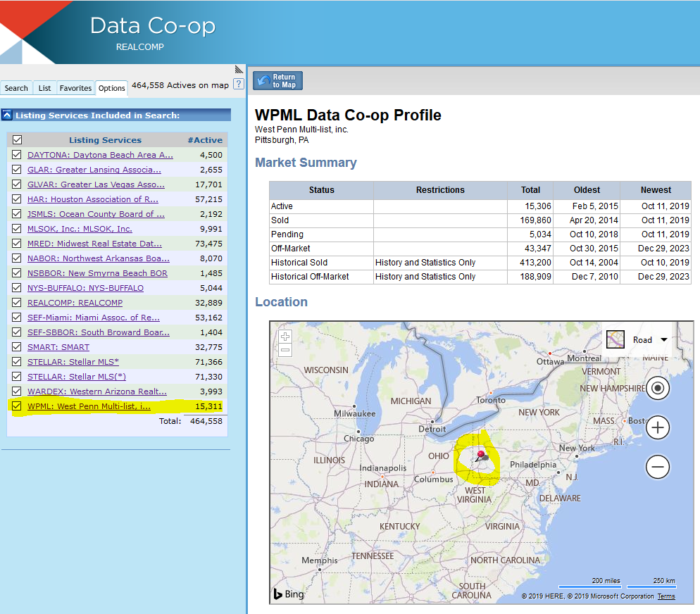This screenshot has width=700, height=614.
Task: Toggle the select-all Listing Services checkbox
Action: click(x=18, y=139)
